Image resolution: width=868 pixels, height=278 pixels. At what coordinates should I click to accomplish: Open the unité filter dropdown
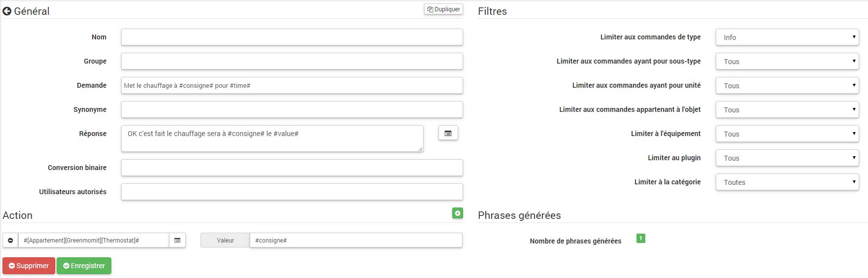[x=787, y=86]
